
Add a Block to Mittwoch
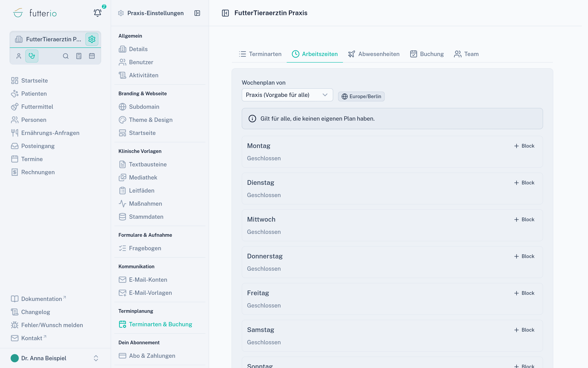[x=524, y=219]
